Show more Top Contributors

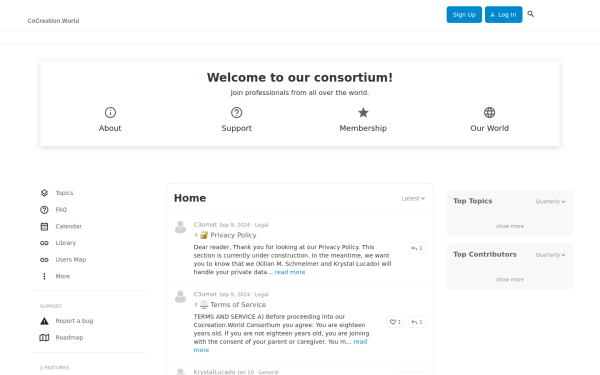click(x=510, y=279)
